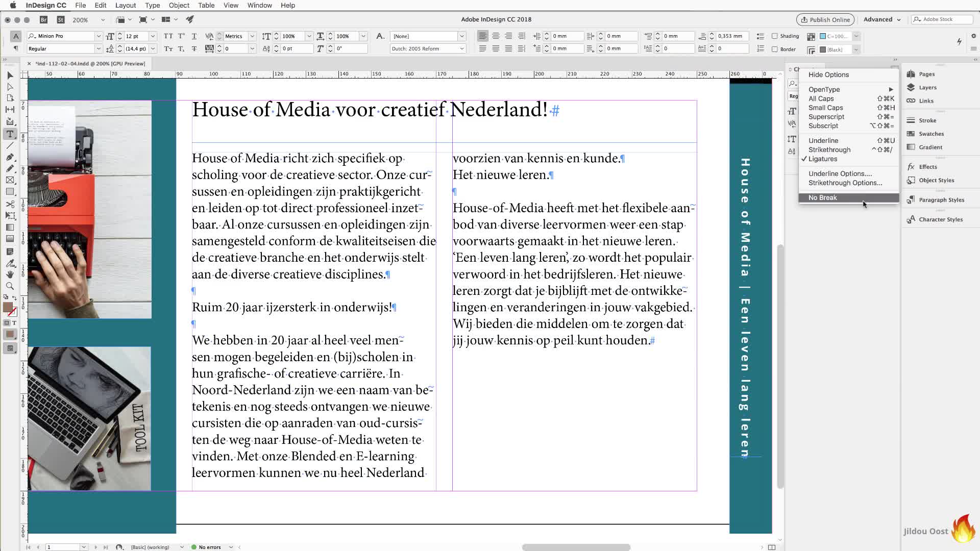Image resolution: width=980 pixels, height=551 pixels.
Task: Open Adobe Bridge with Br icon
Action: [x=44, y=19]
